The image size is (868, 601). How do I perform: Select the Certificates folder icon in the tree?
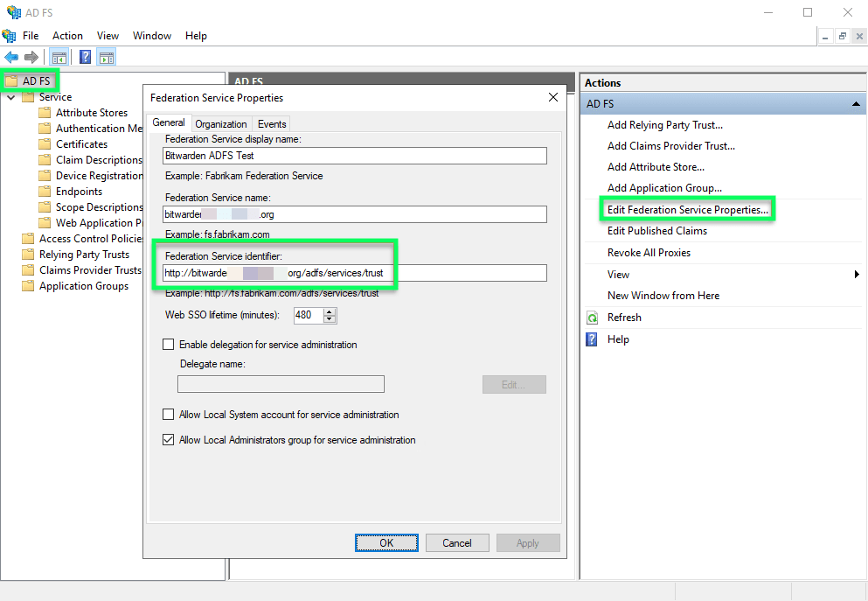pyautogui.click(x=45, y=143)
